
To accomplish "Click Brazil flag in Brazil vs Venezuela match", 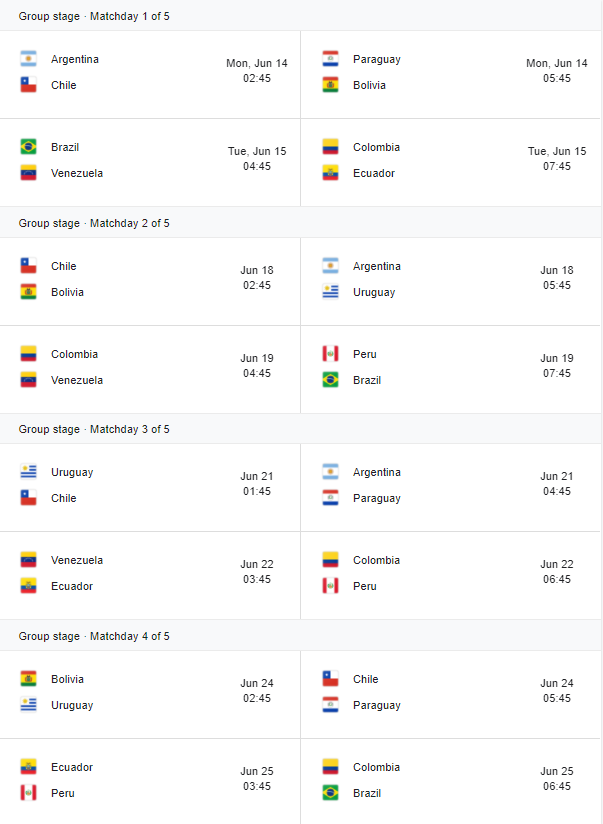I will click(x=28, y=147).
